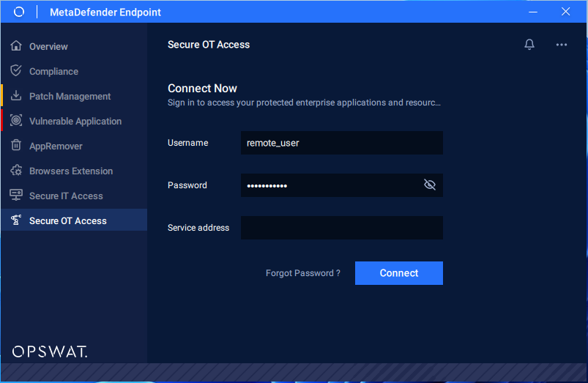
Task: Click the Secure OT Access robot arm icon
Action: pyautogui.click(x=16, y=220)
